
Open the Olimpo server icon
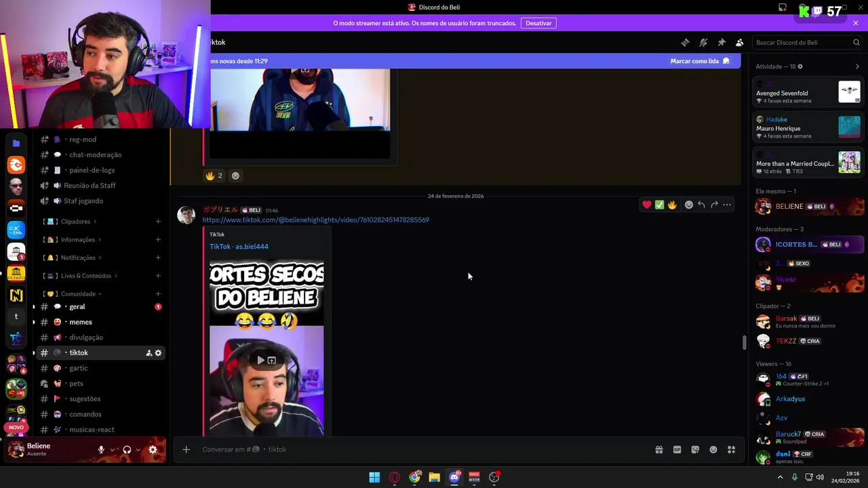point(16,274)
